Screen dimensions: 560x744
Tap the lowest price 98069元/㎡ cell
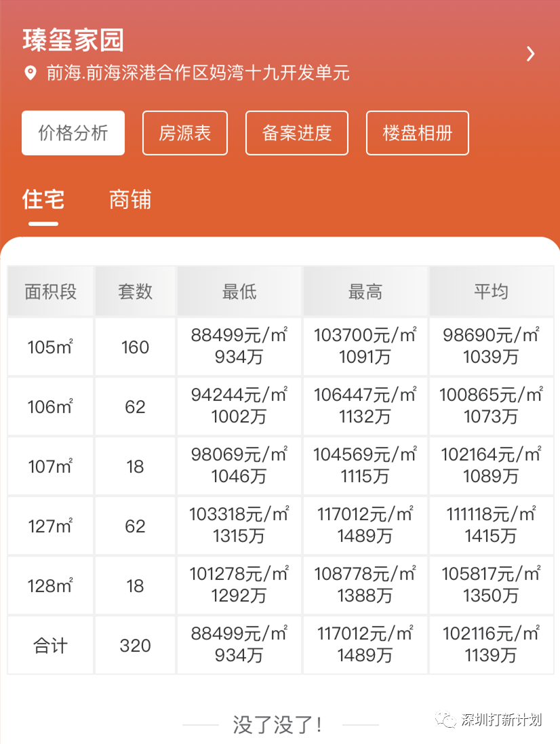[x=239, y=467]
